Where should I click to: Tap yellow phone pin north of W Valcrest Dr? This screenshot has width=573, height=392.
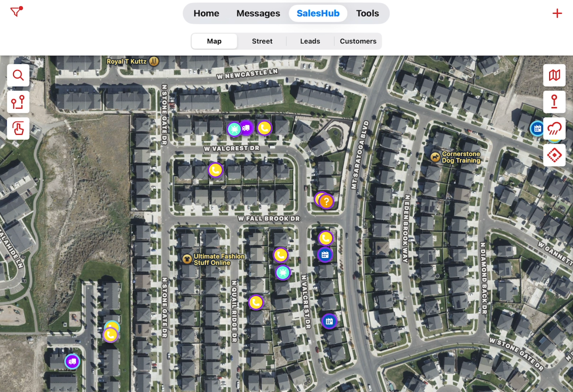click(264, 128)
